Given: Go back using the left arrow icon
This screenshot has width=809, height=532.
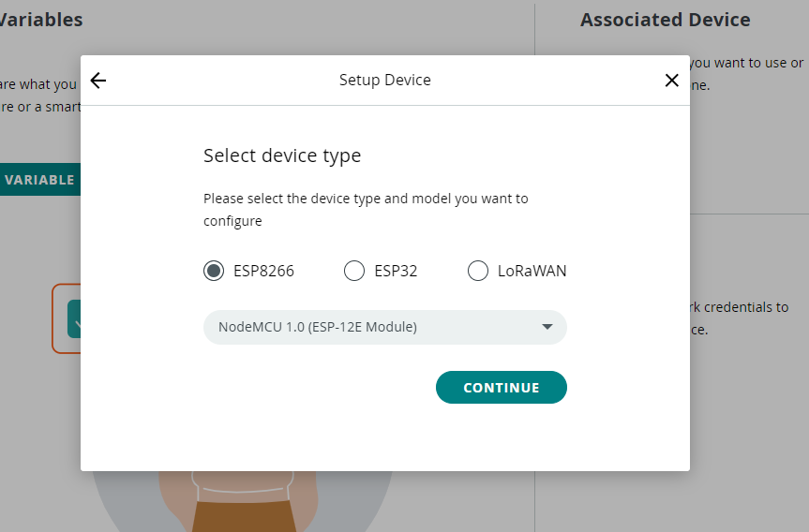Looking at the screenshot, I should tap(98, 81).
